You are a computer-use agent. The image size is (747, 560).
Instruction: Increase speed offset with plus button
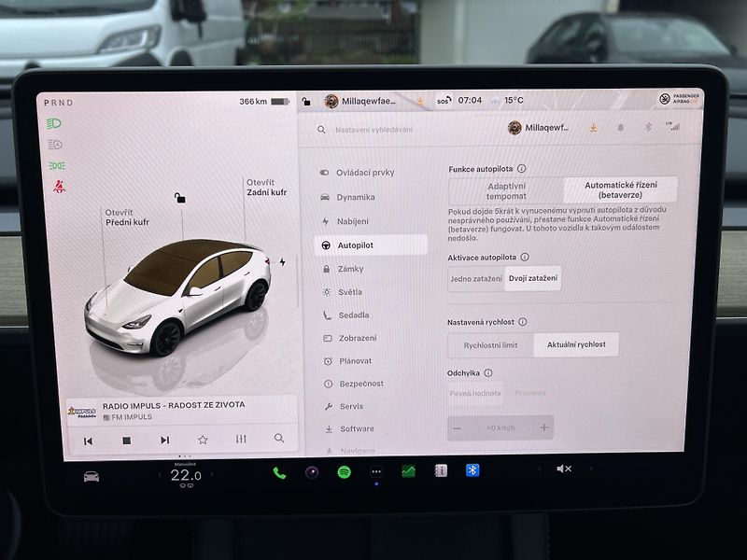(544, 427)
